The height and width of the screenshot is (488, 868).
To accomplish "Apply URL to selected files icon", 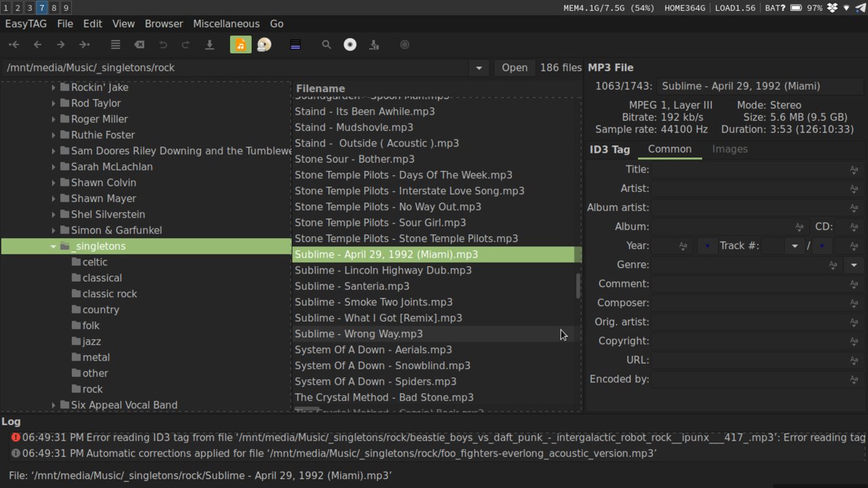I will pos(854,360).
